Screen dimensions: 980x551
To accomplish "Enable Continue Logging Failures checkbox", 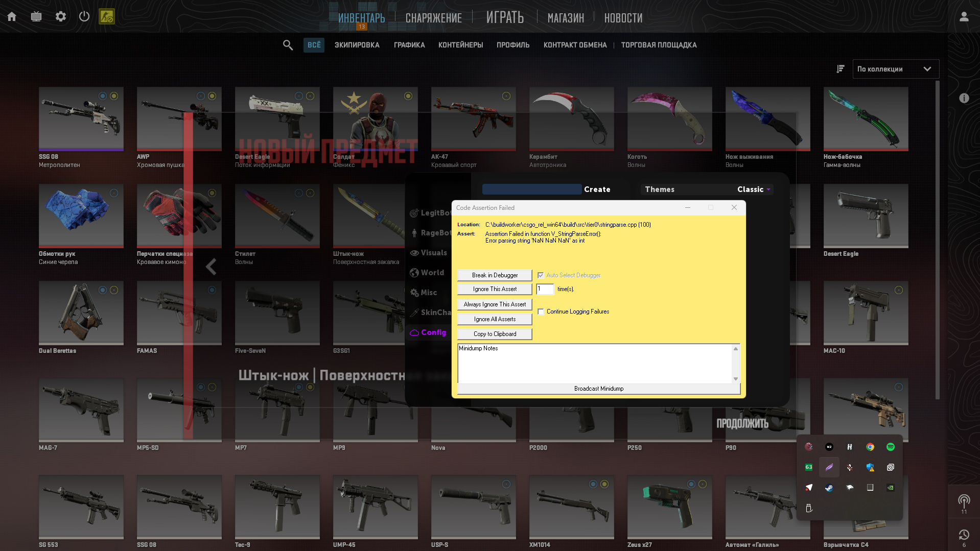I will 541,312.
